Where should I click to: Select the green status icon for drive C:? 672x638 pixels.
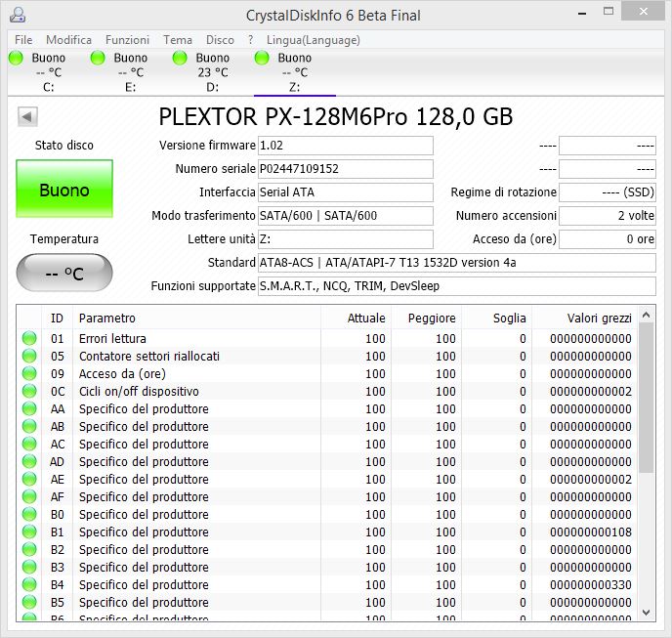pos(16,59)
